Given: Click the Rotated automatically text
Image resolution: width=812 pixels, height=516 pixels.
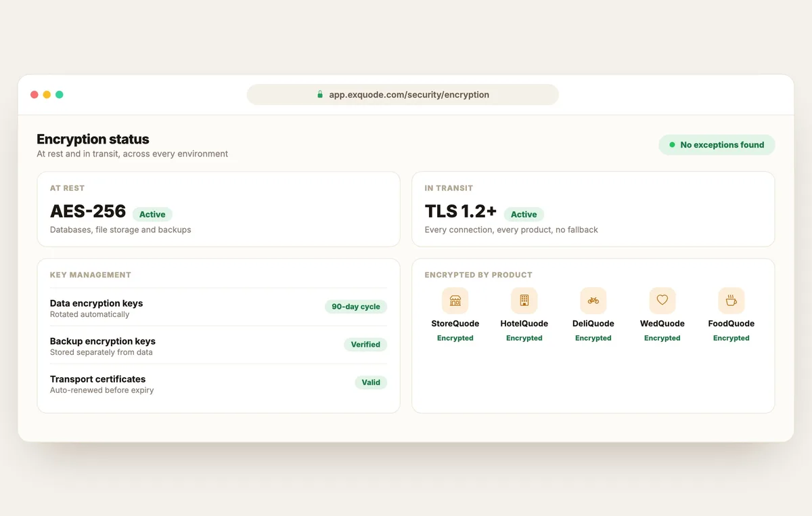Looking at the screenshot, I should click(x=89, y=314).
